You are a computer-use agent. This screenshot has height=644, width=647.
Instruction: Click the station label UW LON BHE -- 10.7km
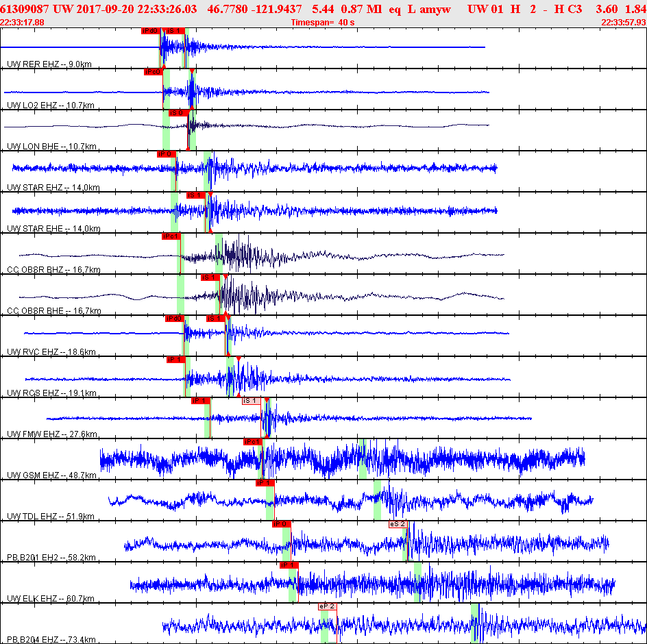(51, 146)
